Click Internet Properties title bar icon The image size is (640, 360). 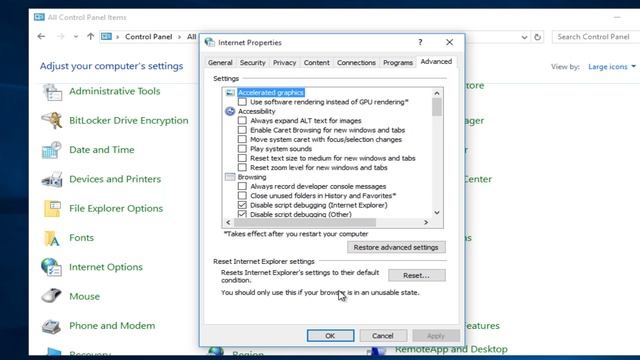pyautogui.click(x=210, y=42)
